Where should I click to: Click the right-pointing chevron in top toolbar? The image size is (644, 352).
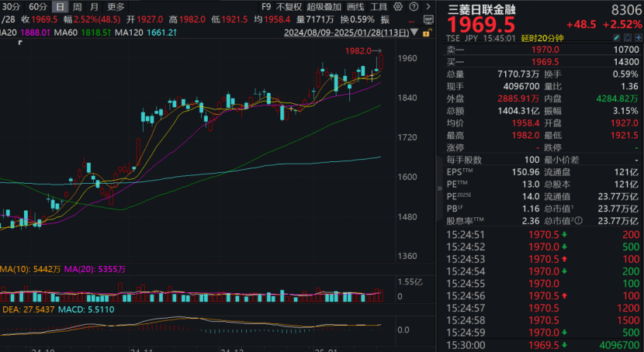(429, 6)
